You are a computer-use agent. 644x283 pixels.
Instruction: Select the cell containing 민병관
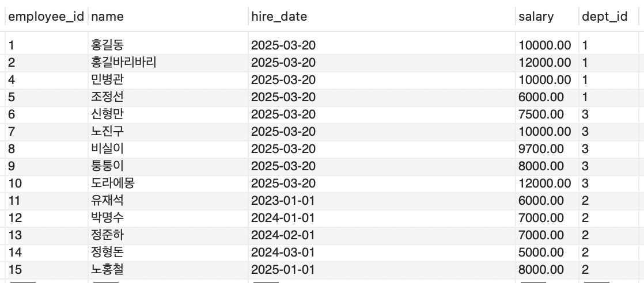(168, 80)
